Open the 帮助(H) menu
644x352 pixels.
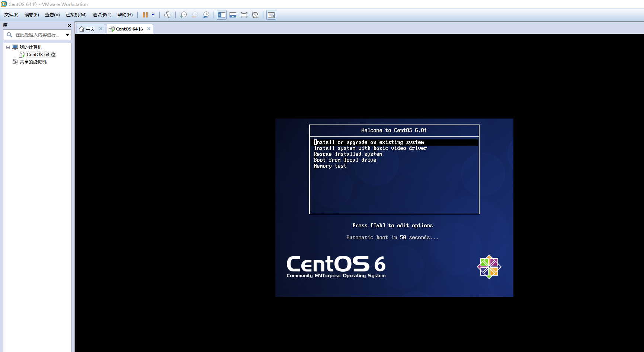[125, 15]
